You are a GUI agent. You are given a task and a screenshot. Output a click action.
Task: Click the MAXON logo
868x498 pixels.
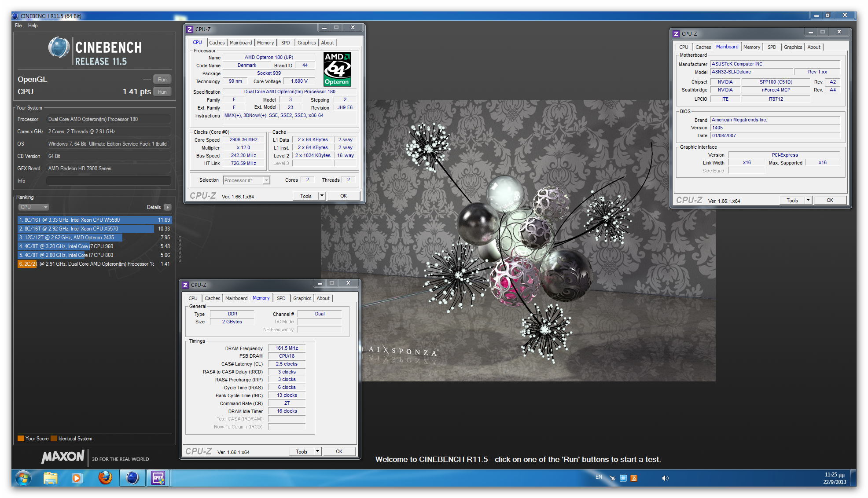(63, 457)
